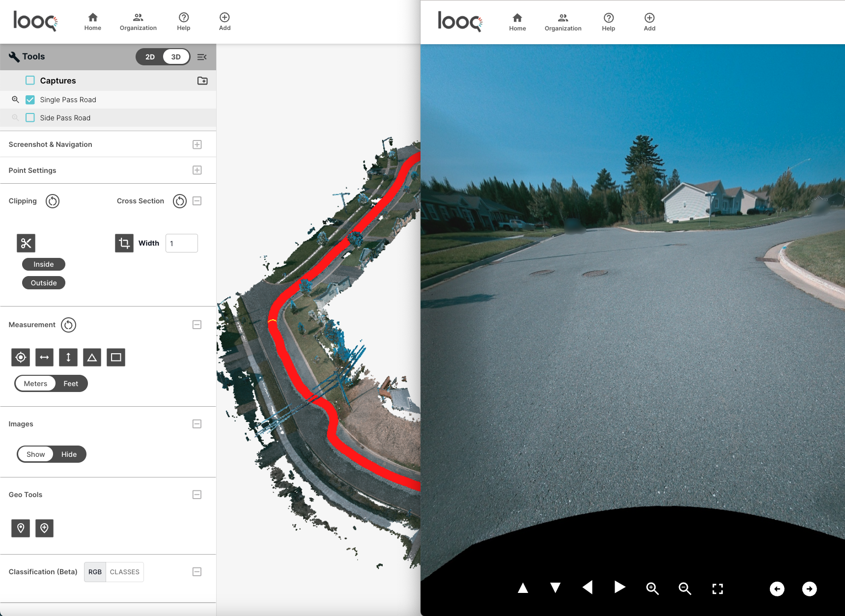
Task: Choose the vertical height measurement tool
Action: pos(68,358)
